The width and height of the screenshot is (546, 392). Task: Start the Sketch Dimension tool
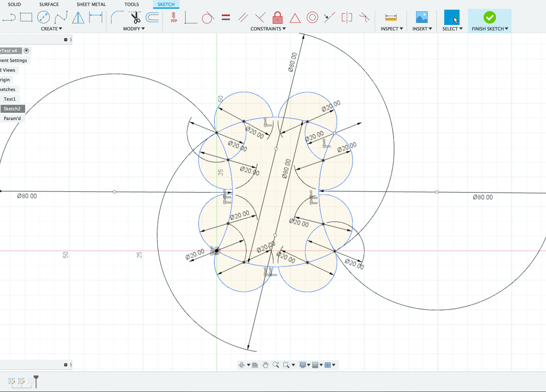tap(95, 18)
